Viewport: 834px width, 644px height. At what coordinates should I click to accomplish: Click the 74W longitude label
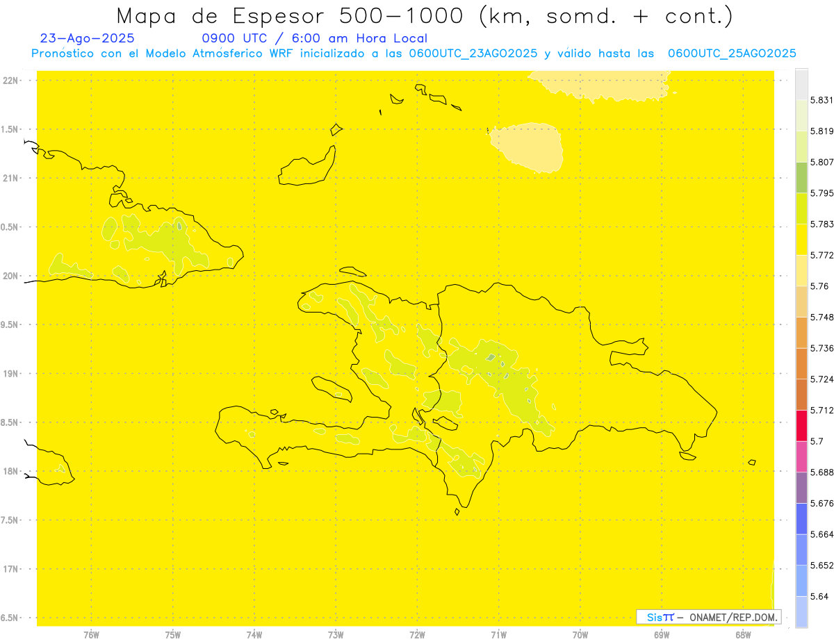[x=254, y=634]
